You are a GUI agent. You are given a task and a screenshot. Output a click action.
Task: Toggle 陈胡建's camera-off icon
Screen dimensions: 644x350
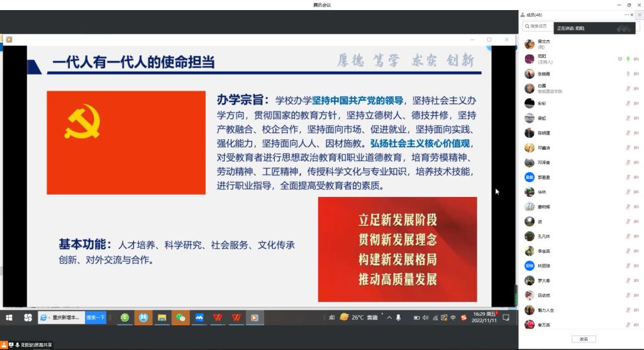coord(636,133)
